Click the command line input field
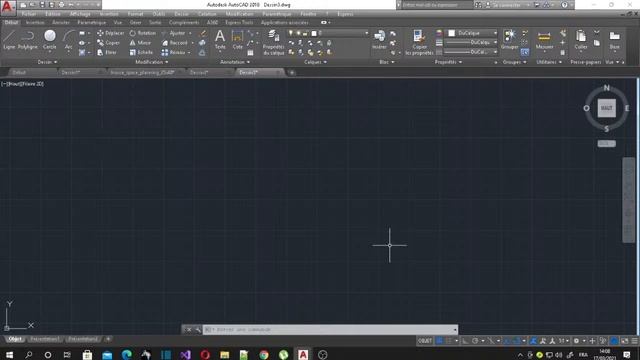 click(x=330, y=329)
